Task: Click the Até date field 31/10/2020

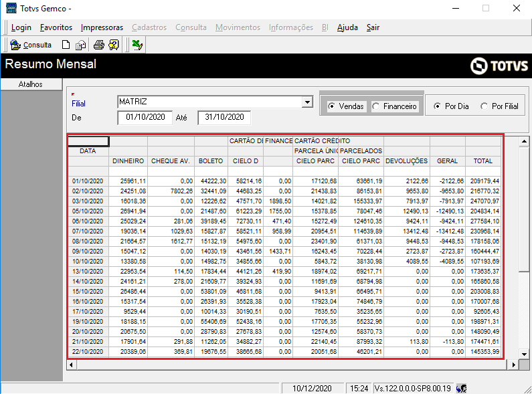Action: [x=224, y=117]
